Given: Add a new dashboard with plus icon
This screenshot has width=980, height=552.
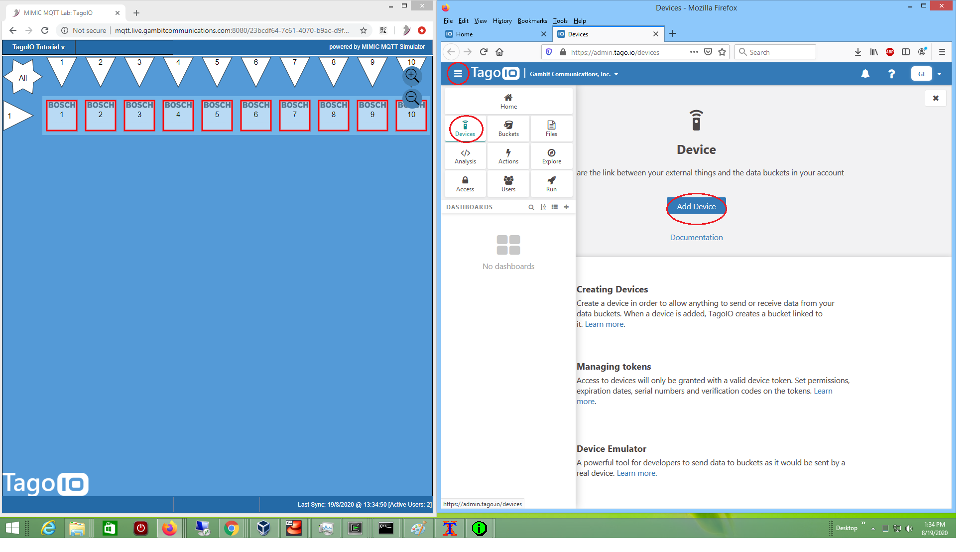Looking at the screenshot, I should pyautogui.click(x=566, y=207).
